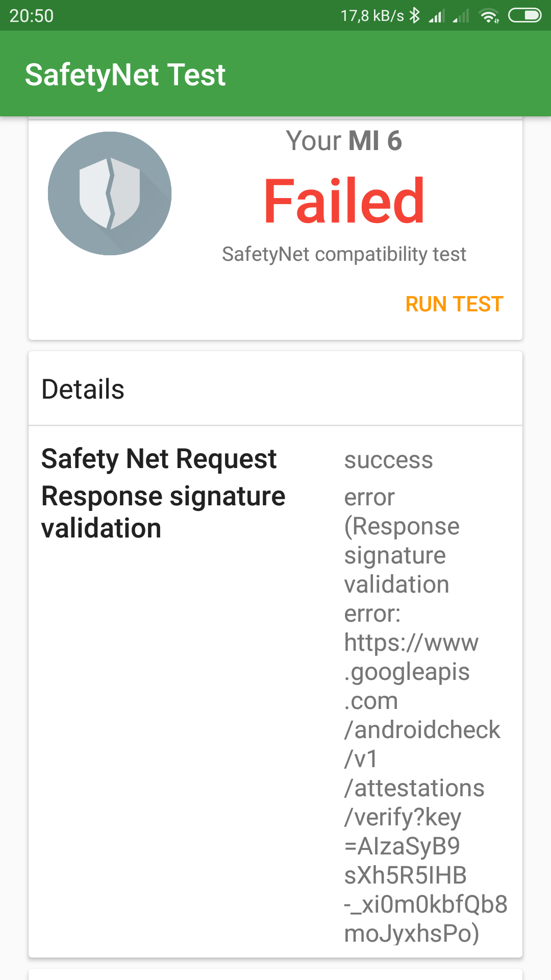Tap the 20:50 clock in status bar

click(32, 16)
